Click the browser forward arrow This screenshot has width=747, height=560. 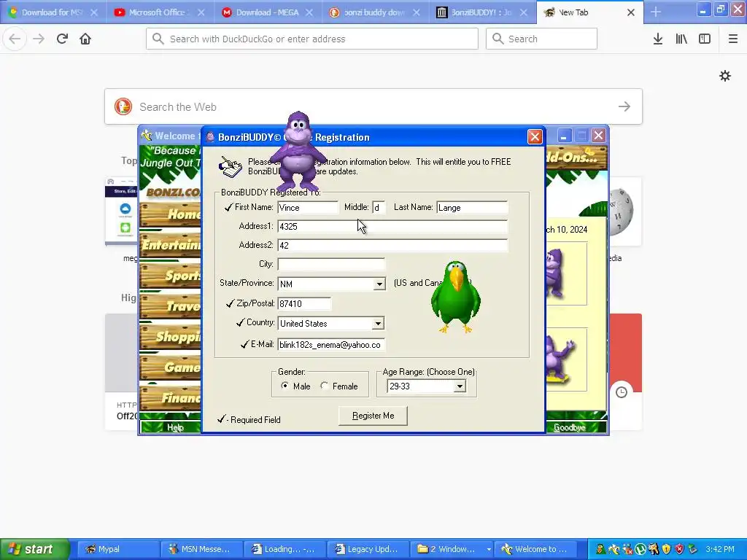click(39, 39)
